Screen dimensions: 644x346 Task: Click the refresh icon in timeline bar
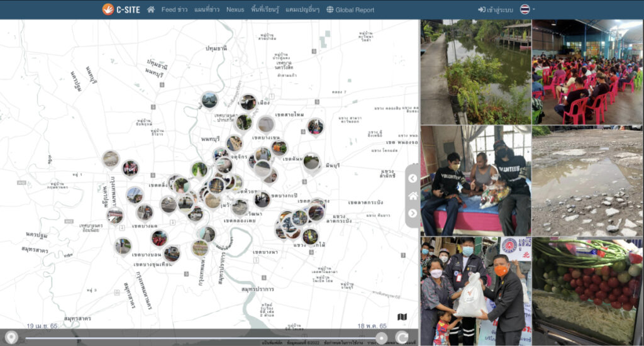pos(402,338)
